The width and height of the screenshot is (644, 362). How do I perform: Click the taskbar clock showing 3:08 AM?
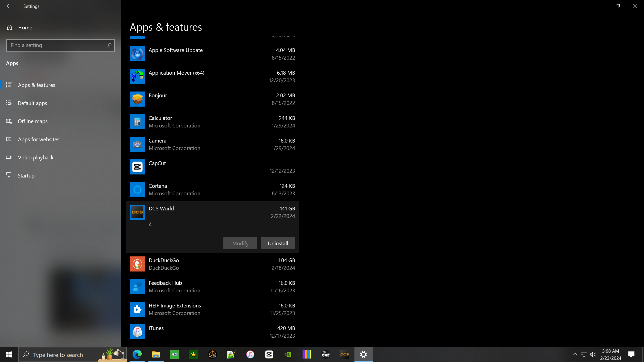point(611,354)
